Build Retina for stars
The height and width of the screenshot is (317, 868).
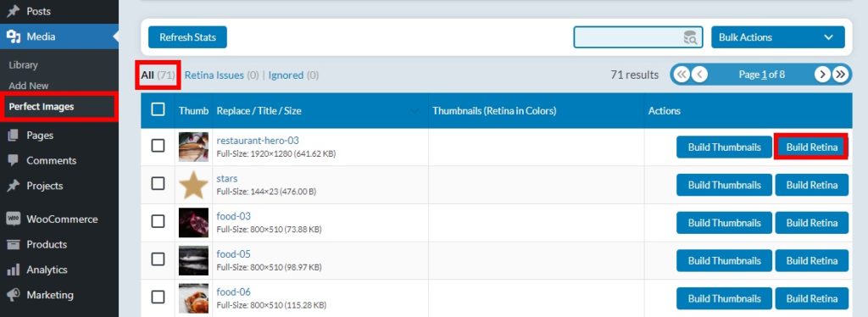[811, 185]
